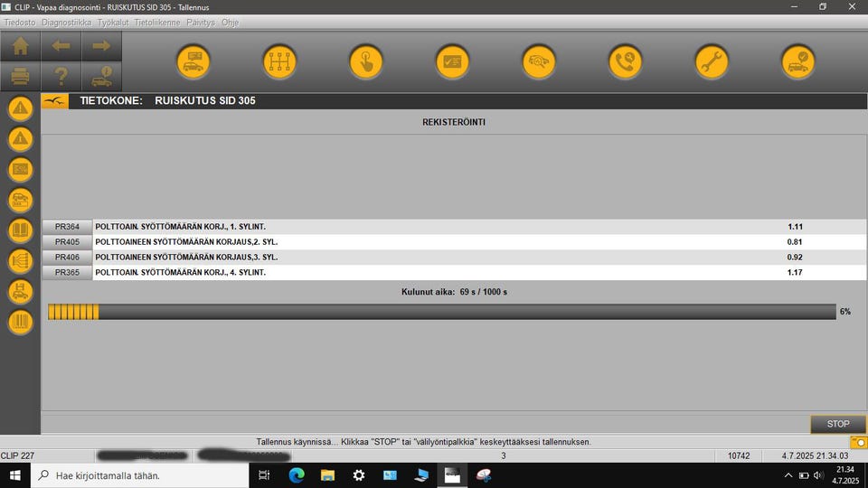Go forward with the right arrow icon

tap(101, 46)
